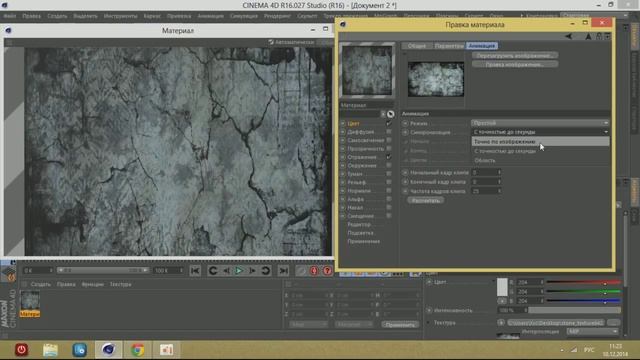Switch to the Общие tab
Screen dimensions: 640x360
(417, 46)
